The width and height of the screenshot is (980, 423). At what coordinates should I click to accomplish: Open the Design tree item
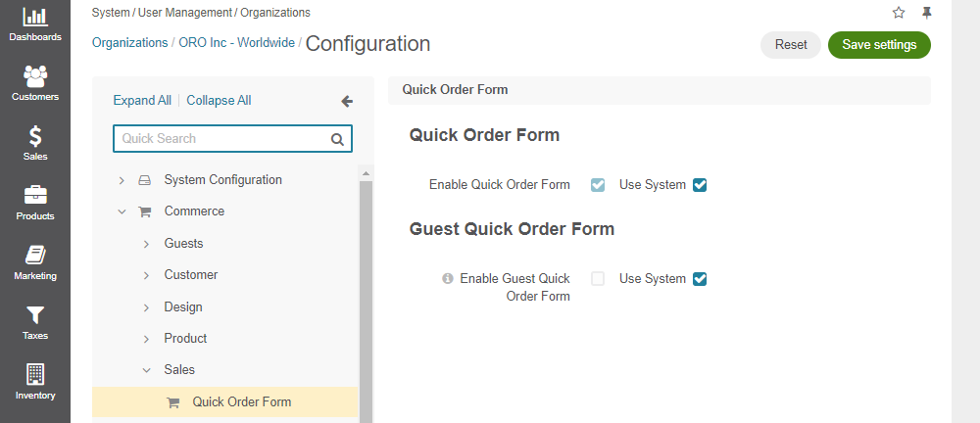click(183, 306)
